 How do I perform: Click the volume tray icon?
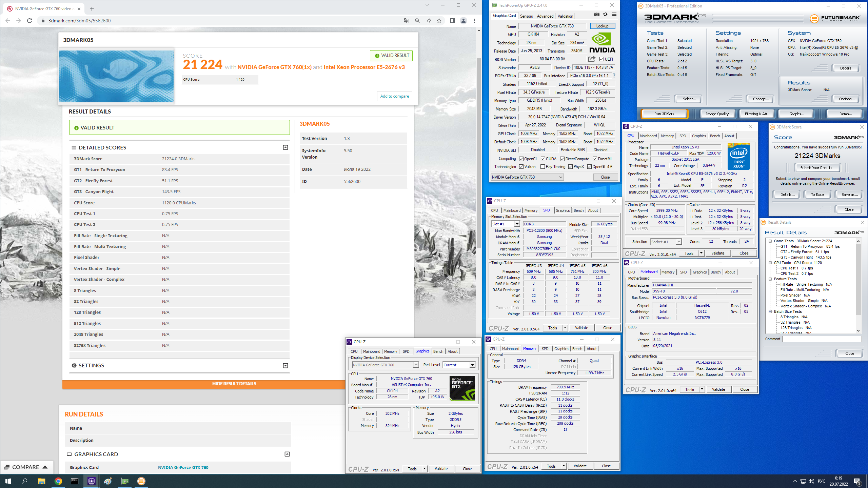[811, 481]
